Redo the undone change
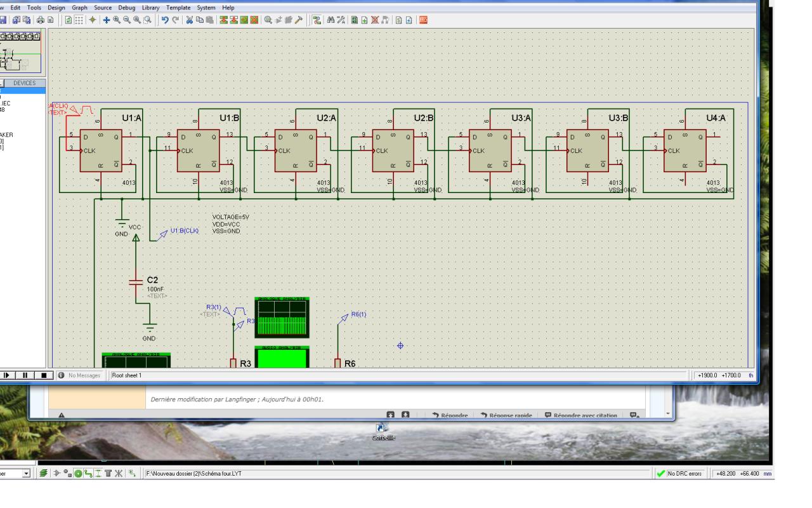The image size is (812, 508). tap(175, 20)
